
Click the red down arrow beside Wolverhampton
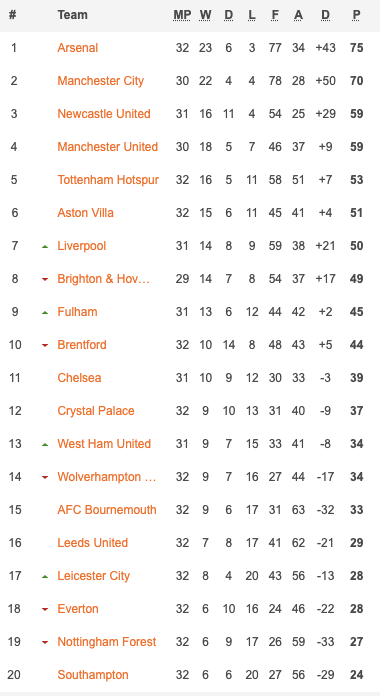click(x=45, y=477)
